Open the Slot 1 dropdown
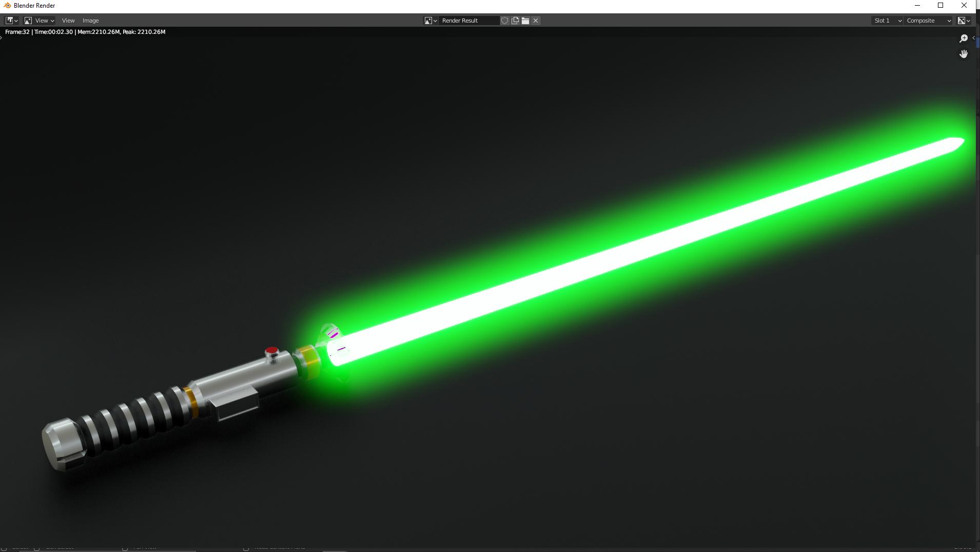Image resolution: width=980 pixels, height=552 pixels. 887,21
